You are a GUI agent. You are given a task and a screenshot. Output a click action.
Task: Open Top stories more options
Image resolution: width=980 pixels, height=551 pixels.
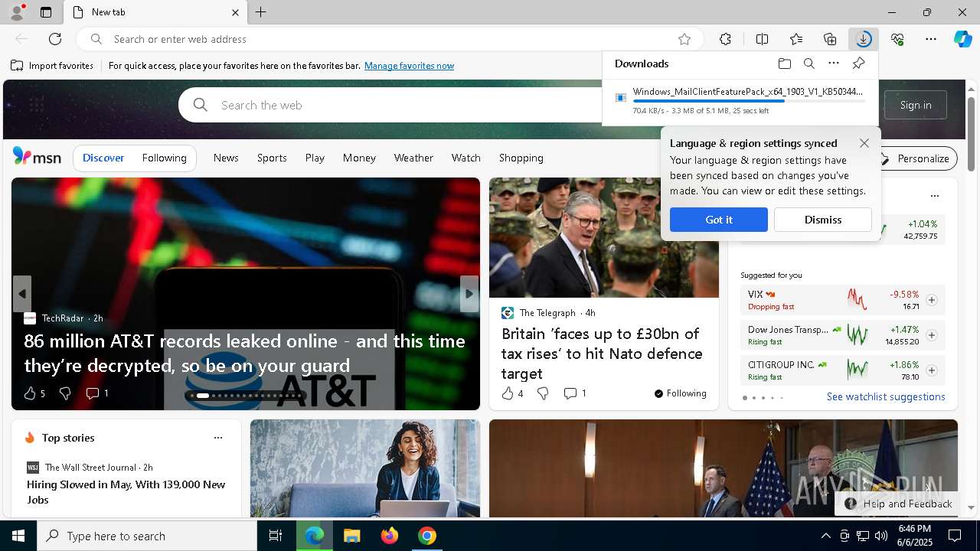click(x=218, y=438)
